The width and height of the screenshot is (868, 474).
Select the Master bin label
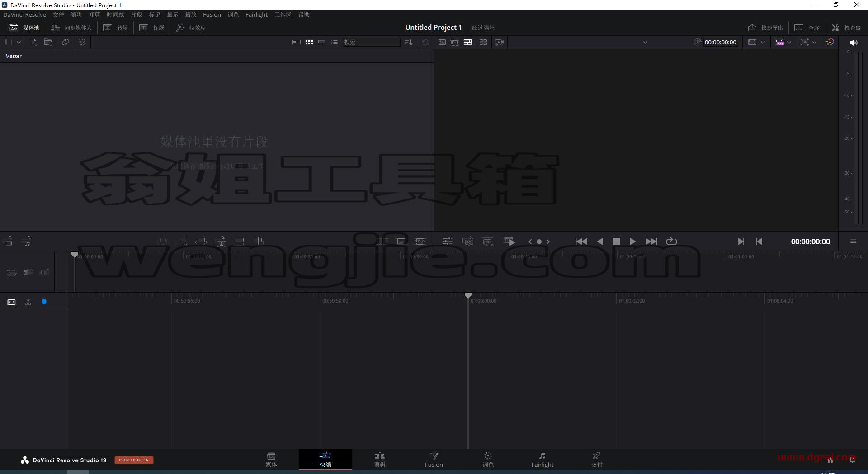coord(14,56)
